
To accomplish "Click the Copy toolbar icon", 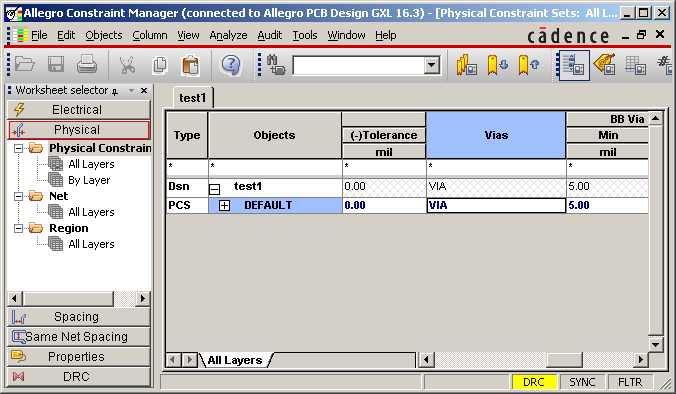I will (x=160, y=65).
